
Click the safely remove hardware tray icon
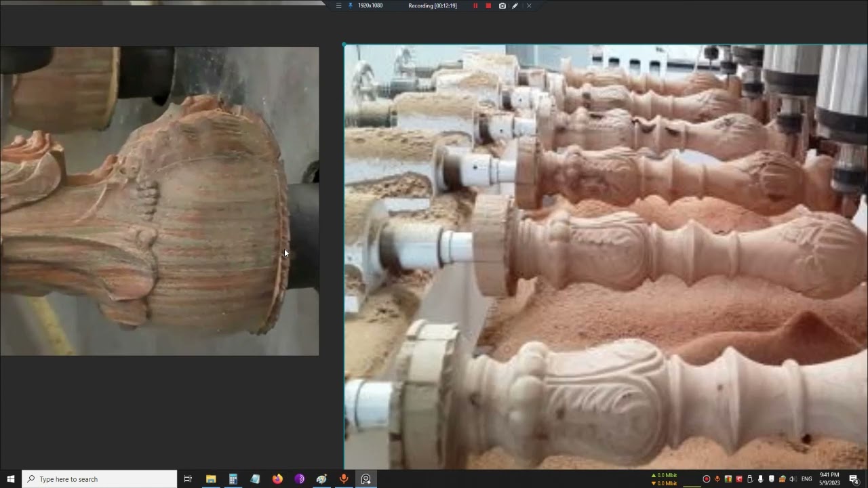pyautogui.click(x=749, y=479)
